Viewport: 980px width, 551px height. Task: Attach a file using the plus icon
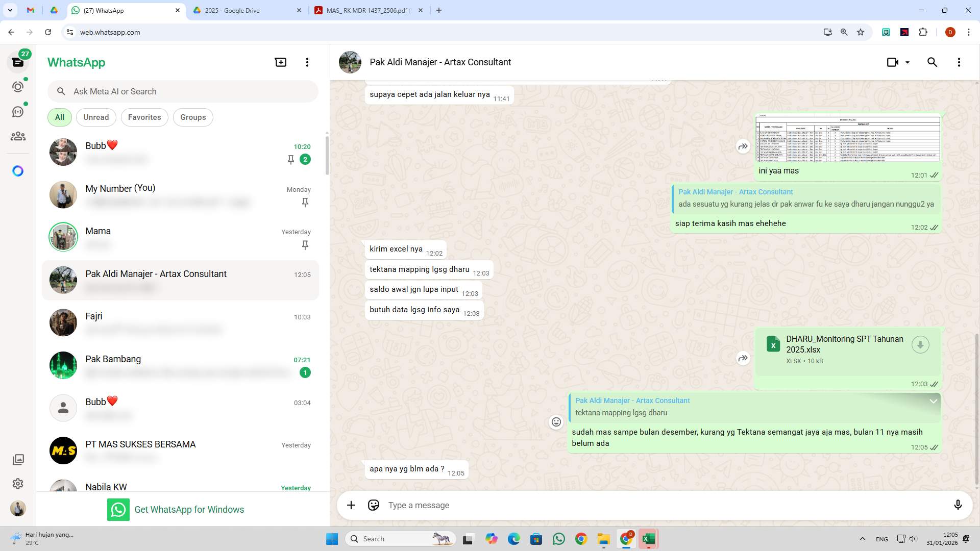(351, 505)
